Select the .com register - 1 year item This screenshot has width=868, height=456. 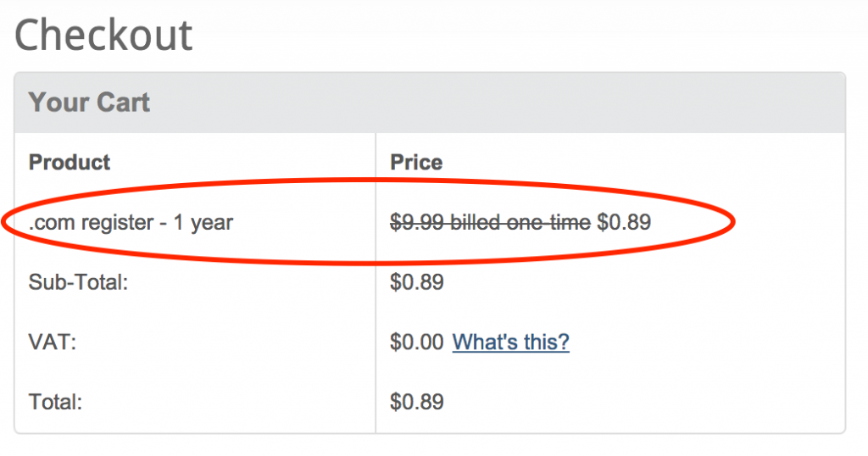131,222
